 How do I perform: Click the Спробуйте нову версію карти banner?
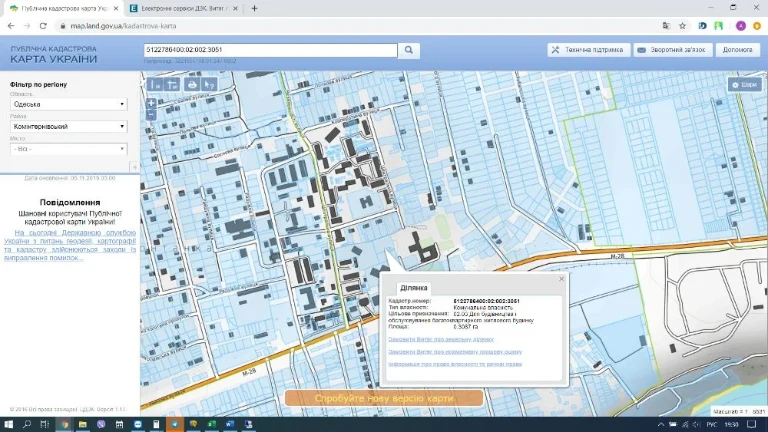[384, 398]
